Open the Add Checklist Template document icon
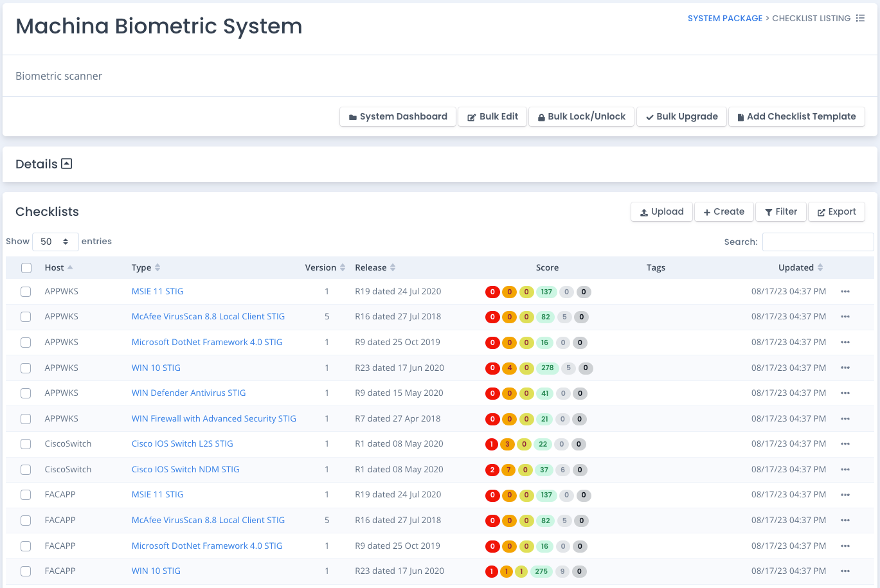The height and width of the screenshot is (588, 880). 742,116
